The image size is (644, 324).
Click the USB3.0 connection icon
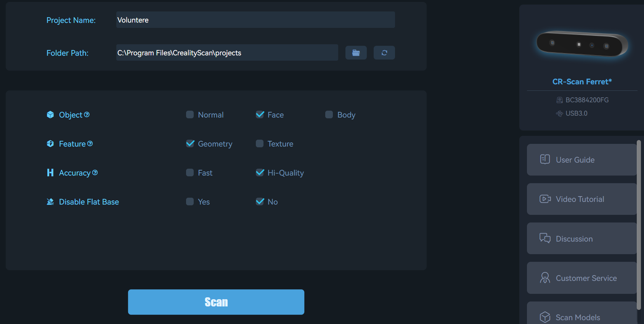(x=559, y=113)
